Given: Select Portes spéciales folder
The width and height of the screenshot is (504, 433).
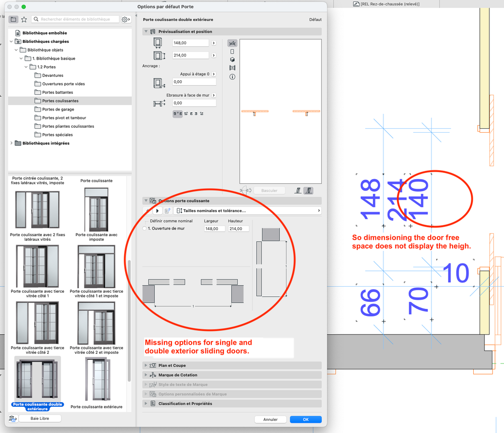Looking at the screenshot, I should (x=57, y=135).
